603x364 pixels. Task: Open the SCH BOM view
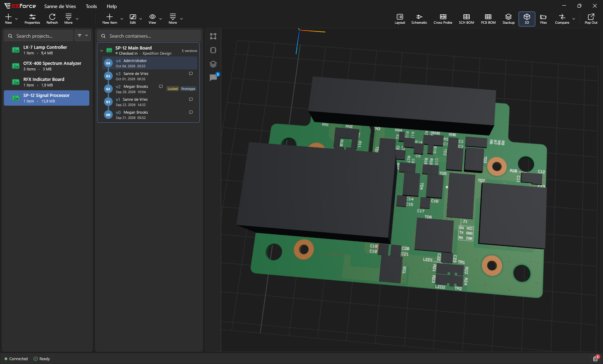tap(466, 19)
